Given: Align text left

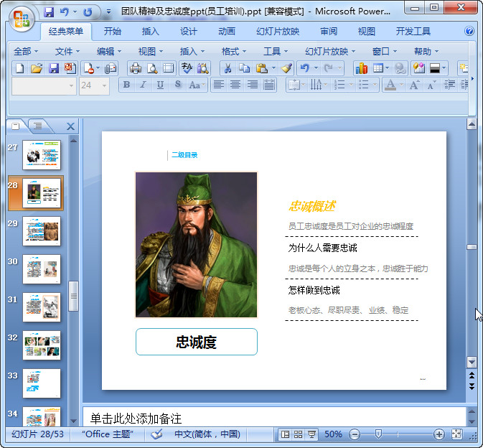Looking at the screenshot, I should point(219,85).
